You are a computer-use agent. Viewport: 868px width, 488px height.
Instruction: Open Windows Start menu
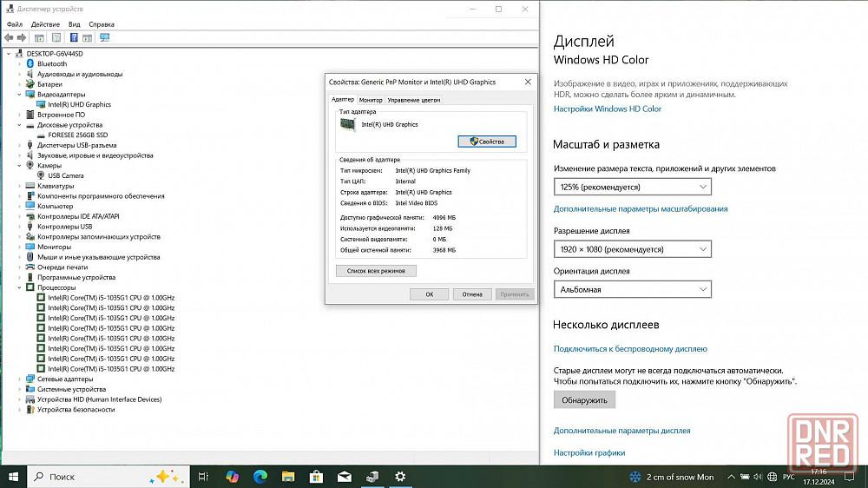(13, 477)
